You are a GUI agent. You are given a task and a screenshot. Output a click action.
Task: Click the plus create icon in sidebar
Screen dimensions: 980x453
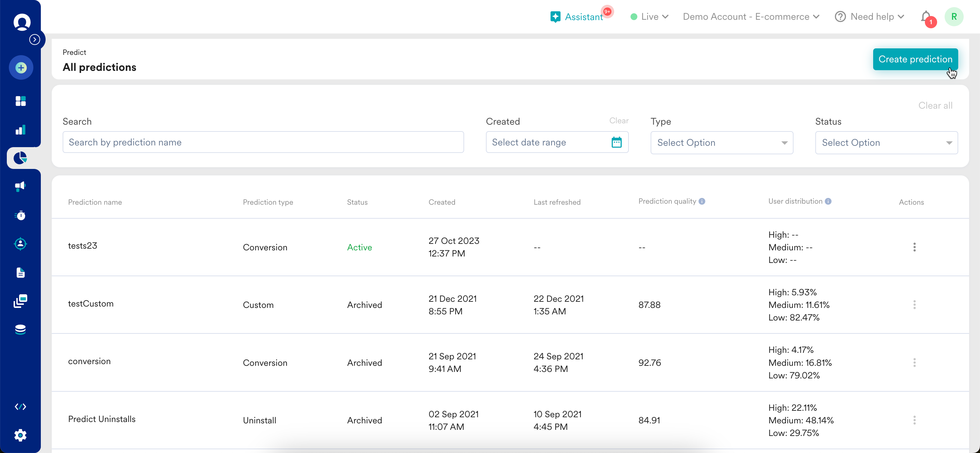(21, 68)
